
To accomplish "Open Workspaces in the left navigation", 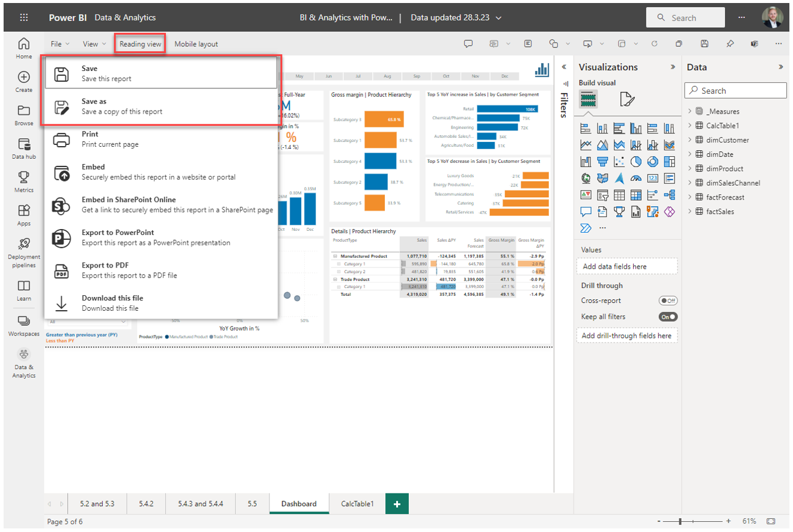I will click(x=24, y=325).
